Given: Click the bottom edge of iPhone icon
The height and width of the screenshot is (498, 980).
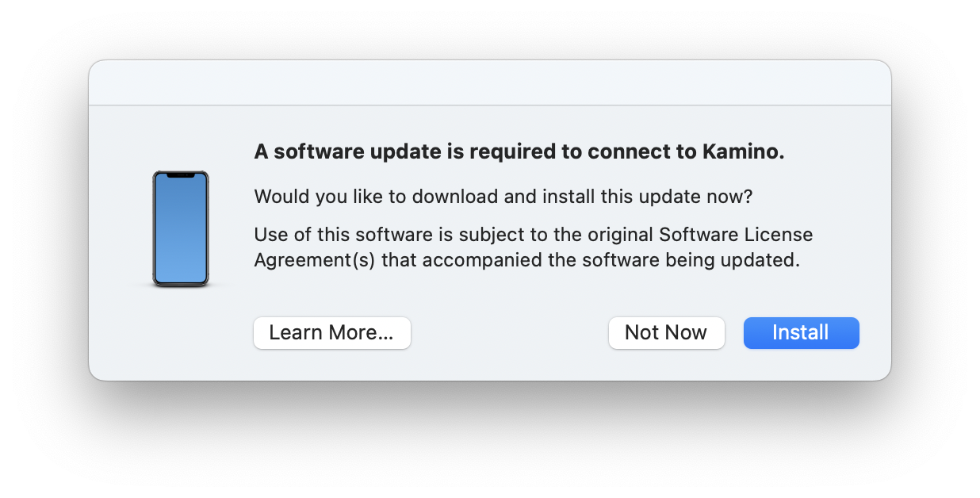Looking at the screenshot, I should (181, 284).
